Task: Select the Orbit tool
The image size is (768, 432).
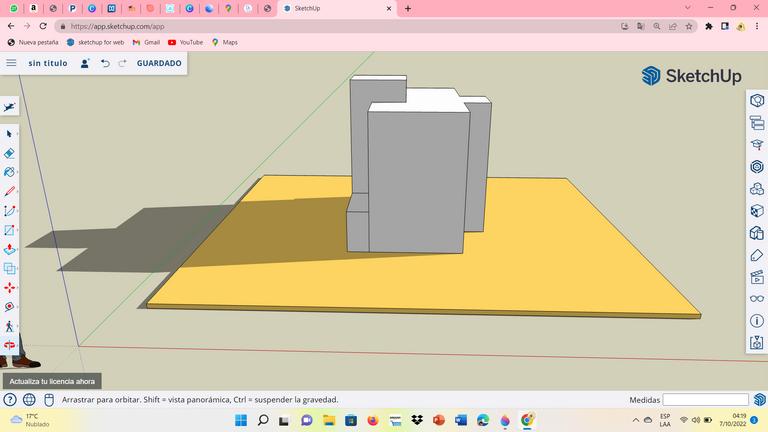Action: tap(9, 345)
